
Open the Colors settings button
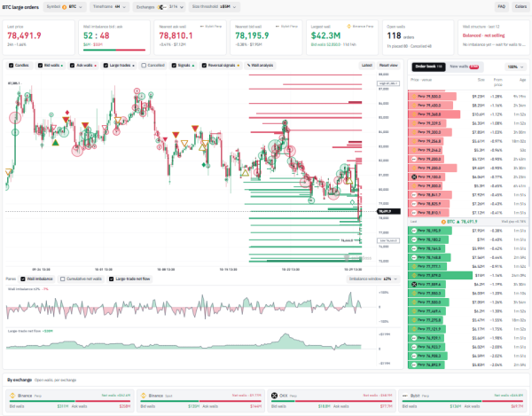pos(520,6)
